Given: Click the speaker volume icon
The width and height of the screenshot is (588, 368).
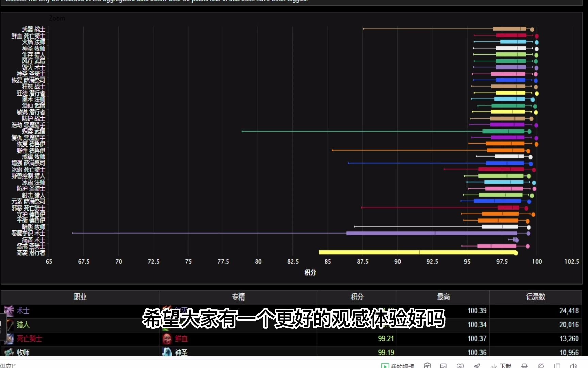Looking at the screenshot, I should [572, 366].
